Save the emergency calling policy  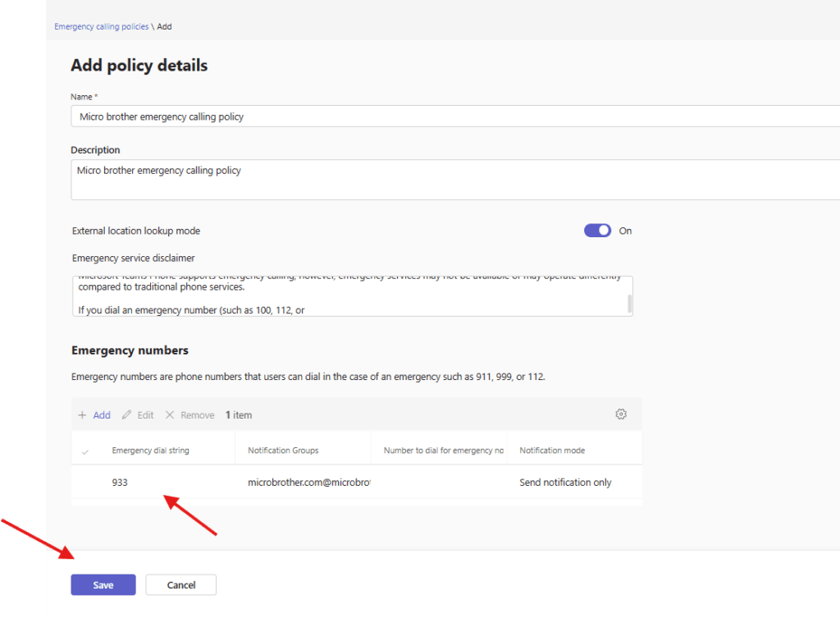click(103, 585)
